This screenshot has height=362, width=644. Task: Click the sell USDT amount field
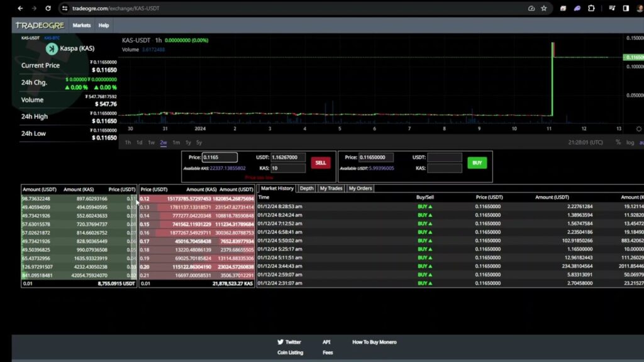287,157
